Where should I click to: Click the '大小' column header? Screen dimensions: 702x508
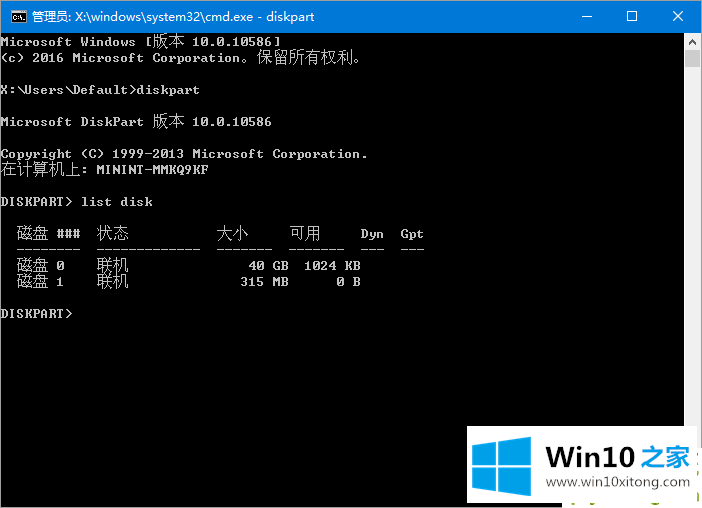232,234
